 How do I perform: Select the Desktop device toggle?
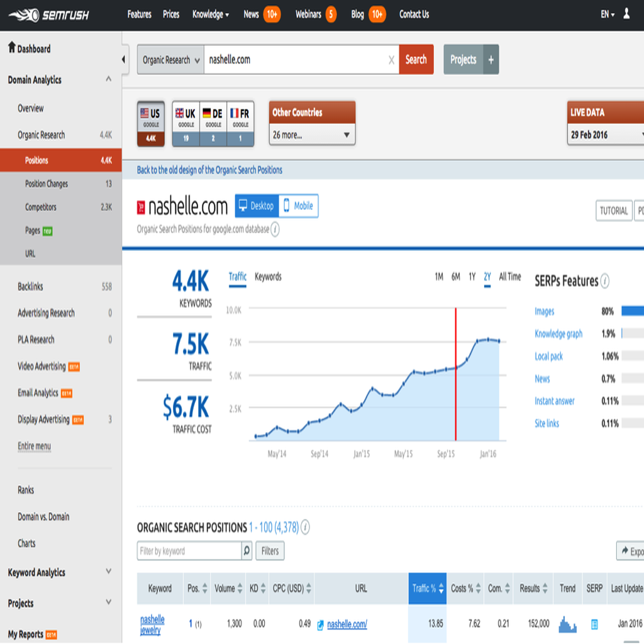coord(257,206)
